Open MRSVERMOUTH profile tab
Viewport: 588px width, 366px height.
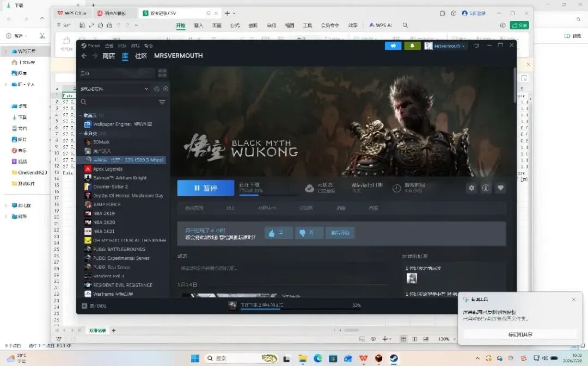[x=179, y=56]
